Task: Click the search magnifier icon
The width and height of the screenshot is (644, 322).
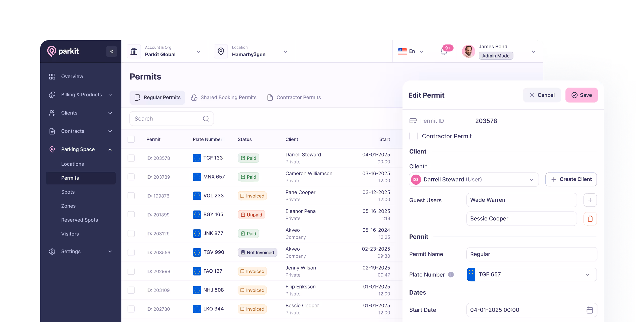Action: click(x=206, y=119)
